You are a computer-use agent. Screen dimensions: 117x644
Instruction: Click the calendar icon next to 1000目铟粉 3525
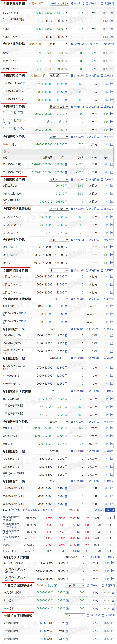pos(66,306)
